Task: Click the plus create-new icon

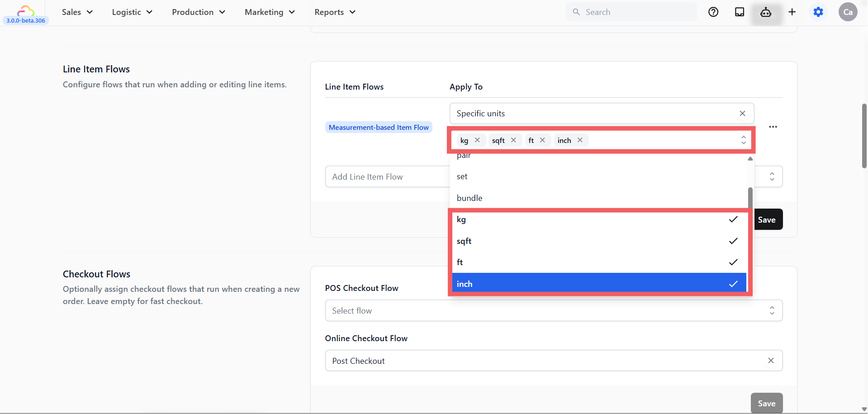Action: [792, 12]
